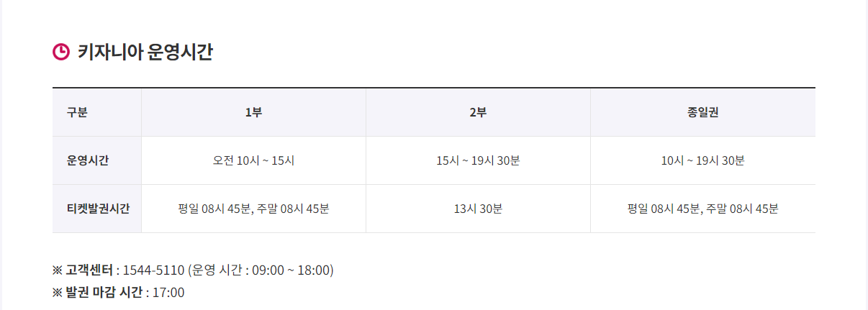
Task: Click the 고객센터 bold label
Action: click(x=90, y=270)
